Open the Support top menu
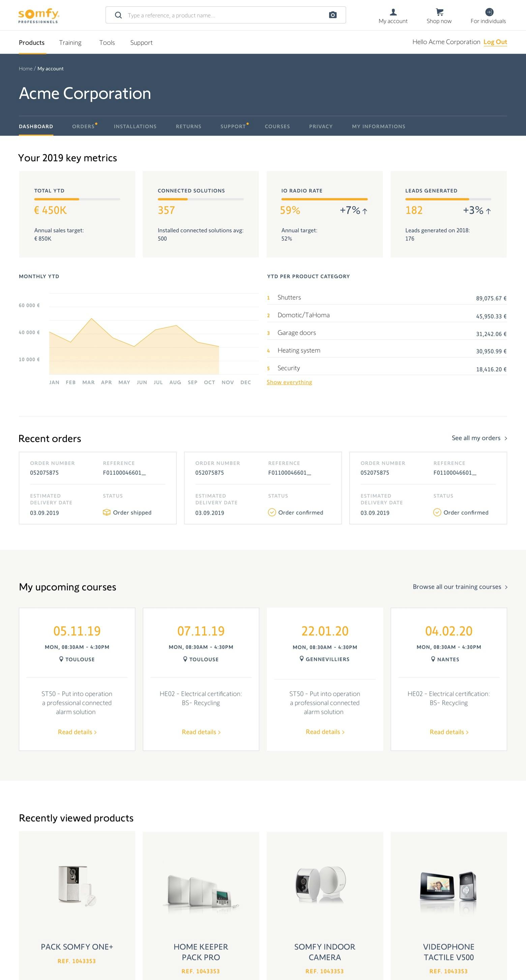The width and height of the screenshot is (526, 980). [x=142, y=42]
